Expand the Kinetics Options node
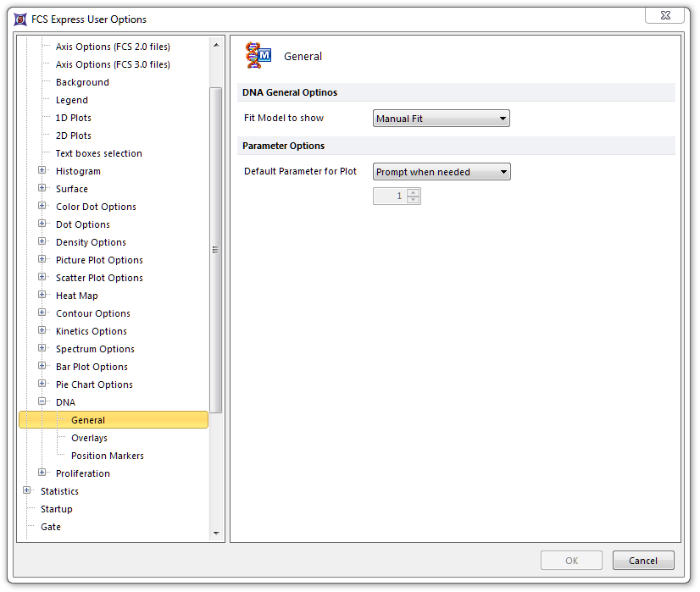The height and width of the screenshot is (592, 700). [x=42, y=330]
